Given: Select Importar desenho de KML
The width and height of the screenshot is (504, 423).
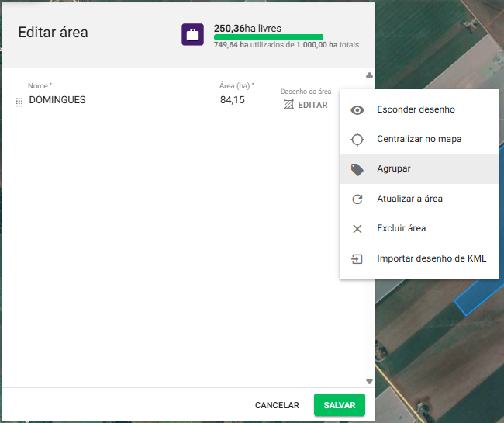Looking at the screenshot, I should pos(431,259).
